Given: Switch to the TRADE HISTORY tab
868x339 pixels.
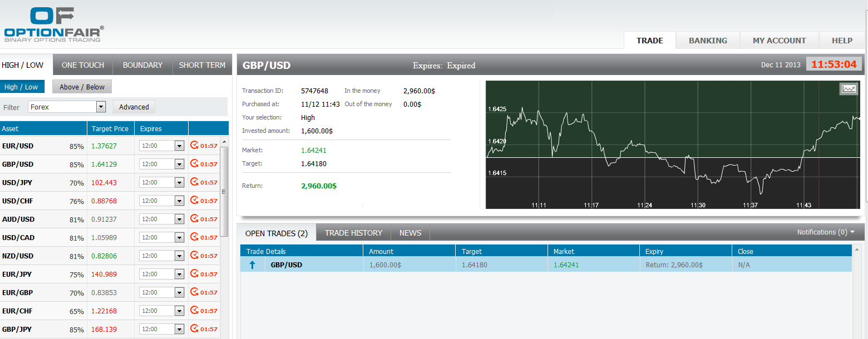Looking at the screenshot, I should pos(353,232).
